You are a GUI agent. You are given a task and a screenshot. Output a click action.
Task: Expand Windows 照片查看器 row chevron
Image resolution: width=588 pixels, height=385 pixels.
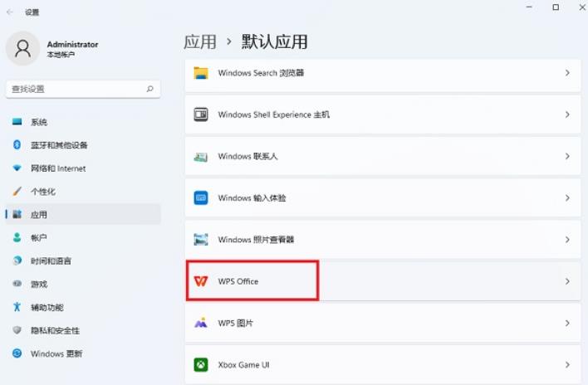tap(567, 239)
